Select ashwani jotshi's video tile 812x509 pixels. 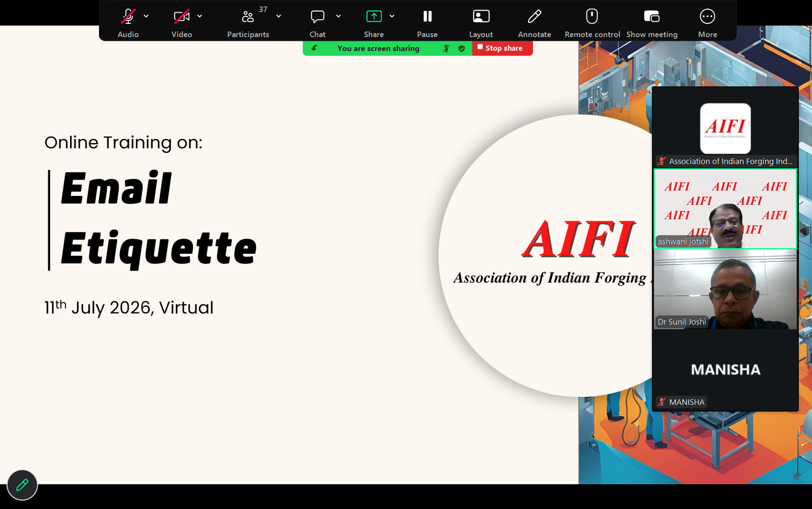point(725,209)
